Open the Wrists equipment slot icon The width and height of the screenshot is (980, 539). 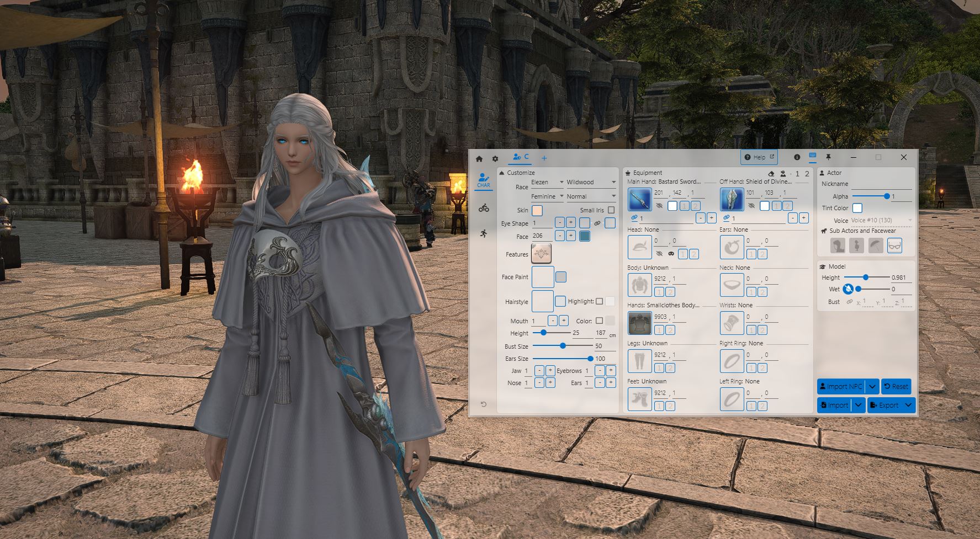[x=732, y=323]
